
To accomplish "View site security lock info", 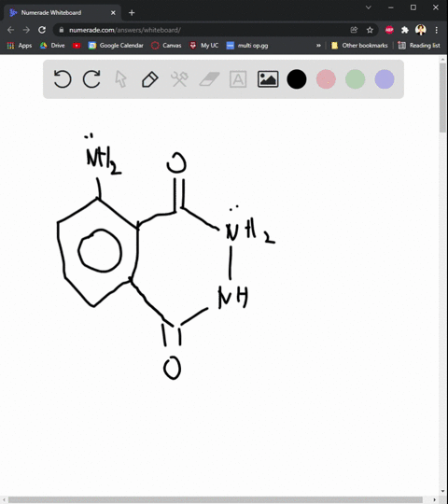I will pos(62,30).
